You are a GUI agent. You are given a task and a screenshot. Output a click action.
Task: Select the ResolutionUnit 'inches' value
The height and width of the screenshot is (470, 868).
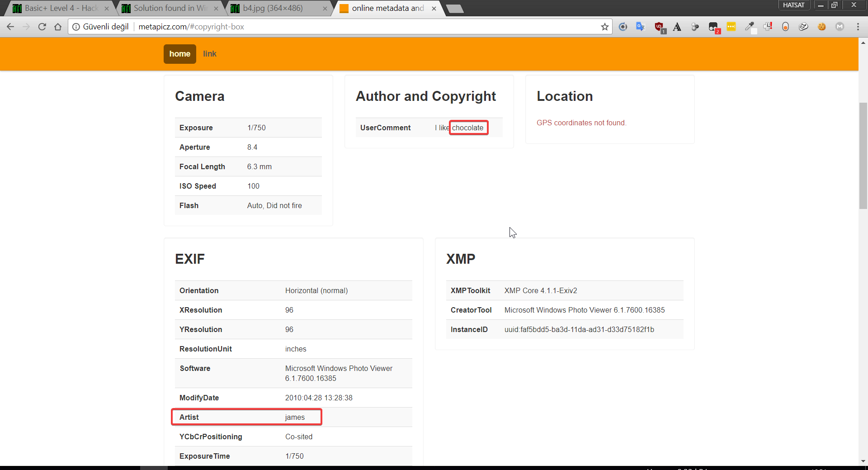tap(296, 349)
